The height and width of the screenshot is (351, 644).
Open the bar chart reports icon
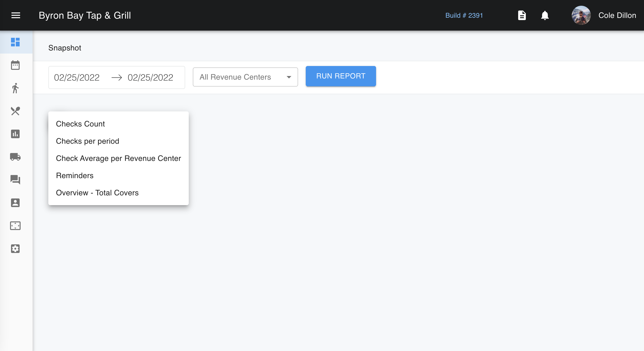(16, 134)
